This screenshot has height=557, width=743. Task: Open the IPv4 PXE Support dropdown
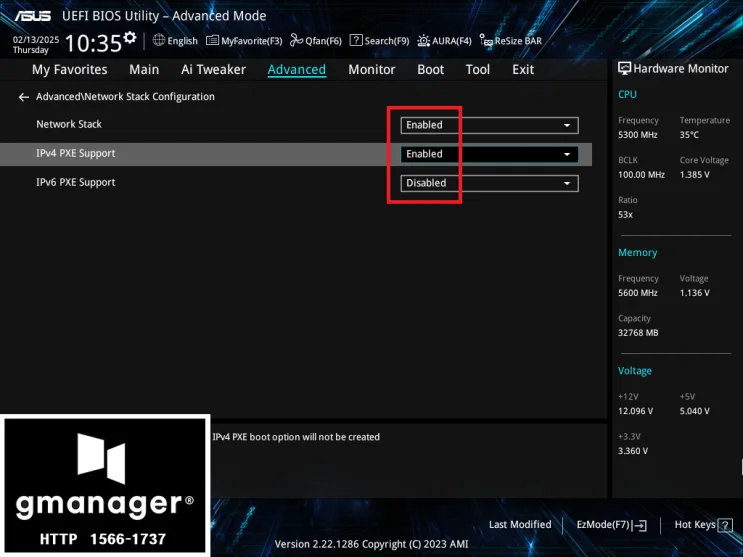click(x=489, y=154)
